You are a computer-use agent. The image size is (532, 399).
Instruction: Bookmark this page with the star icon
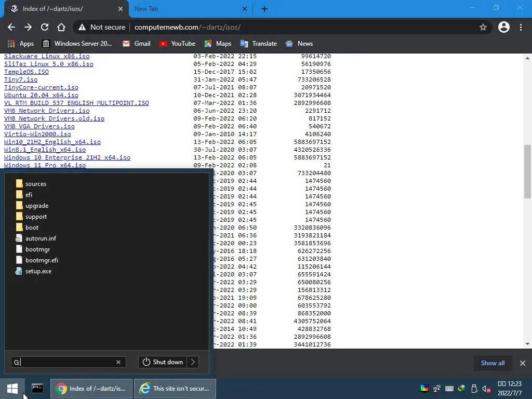pyautogui.click(x=483, y=27)
